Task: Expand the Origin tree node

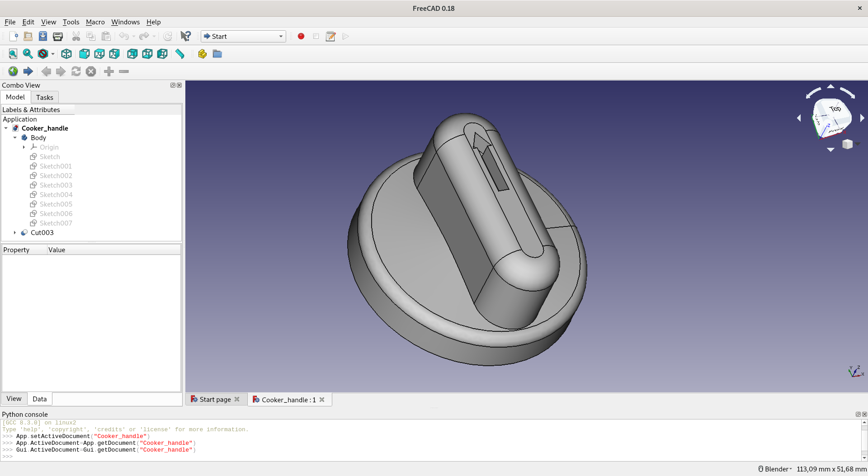Action: click(x=24, y=147)
